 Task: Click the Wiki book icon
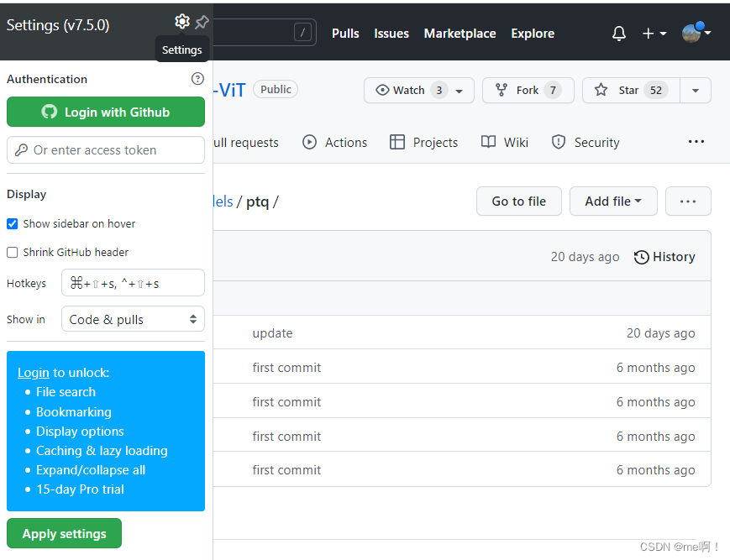click(x=488, y=142)
